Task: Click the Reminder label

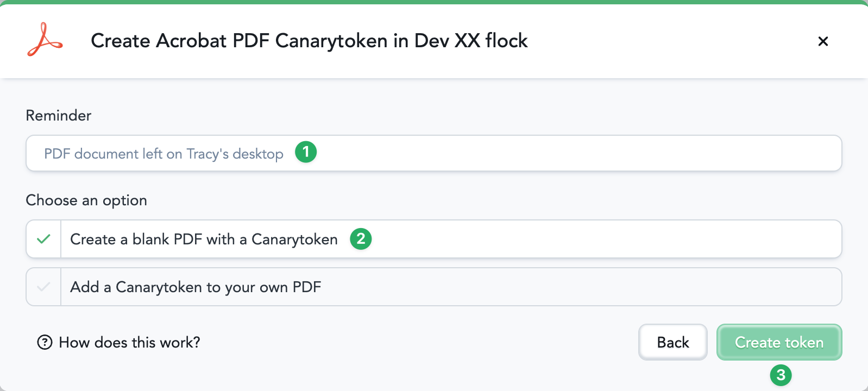Action: click(59, 115)
